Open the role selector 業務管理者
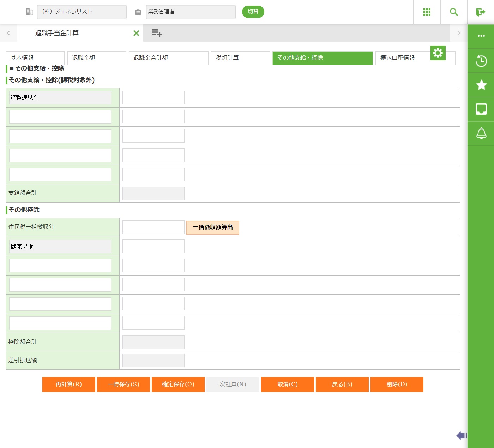Viewport: 494px width, 448px height. pyautogui.click(x=191, y=12)
